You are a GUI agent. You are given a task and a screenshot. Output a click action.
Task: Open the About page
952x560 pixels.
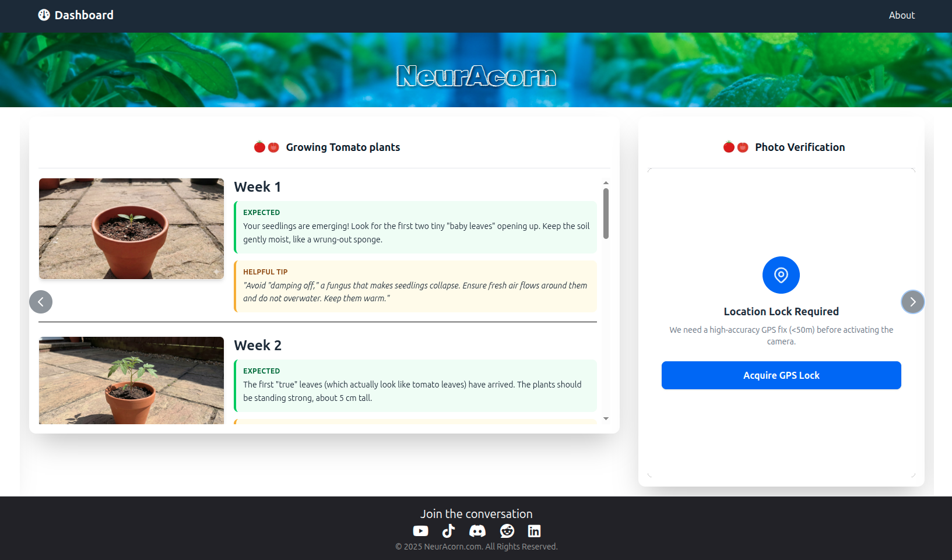coord(901,15)
